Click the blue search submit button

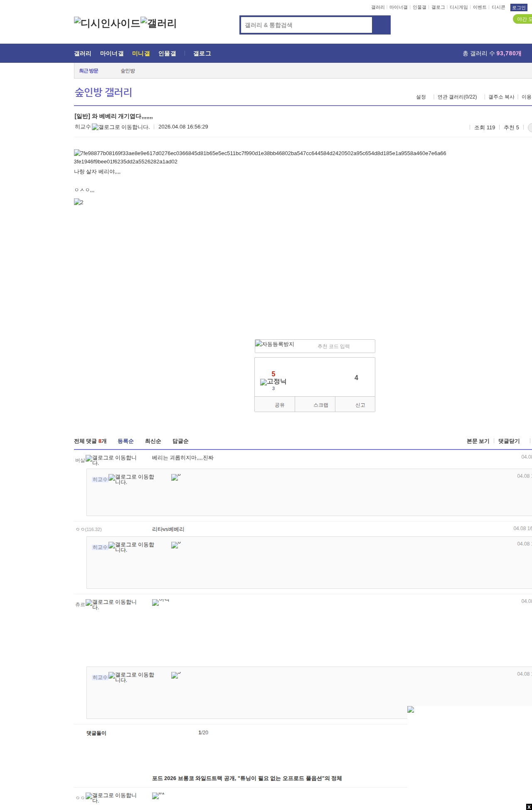click(x=381, y=25)
